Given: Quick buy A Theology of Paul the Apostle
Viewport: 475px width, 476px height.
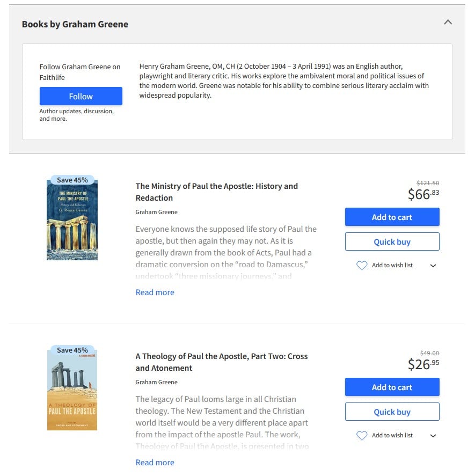Looking at the screenshot, I should coord(392,412).
